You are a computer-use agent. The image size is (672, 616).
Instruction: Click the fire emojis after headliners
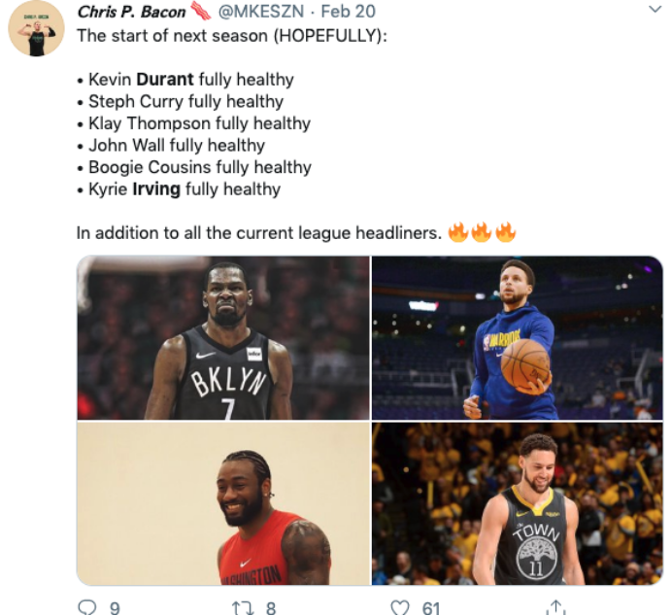pos(482,232)
